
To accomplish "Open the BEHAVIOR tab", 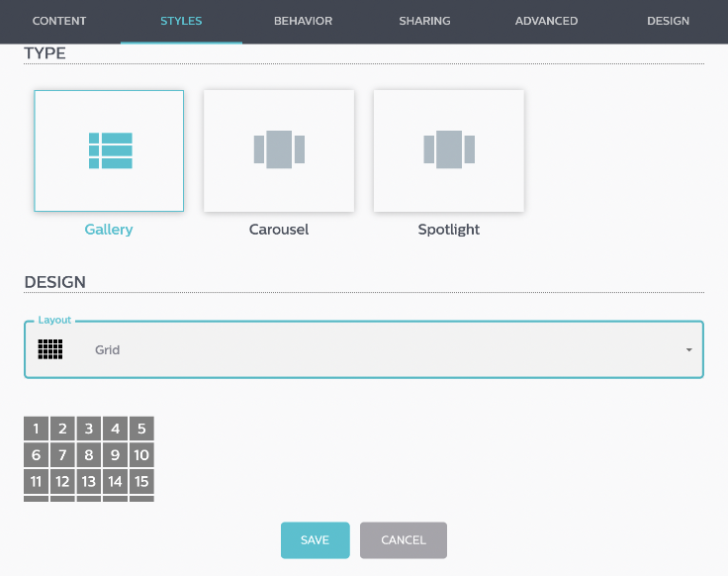I will pyautogui.click(x=304, y=21).
